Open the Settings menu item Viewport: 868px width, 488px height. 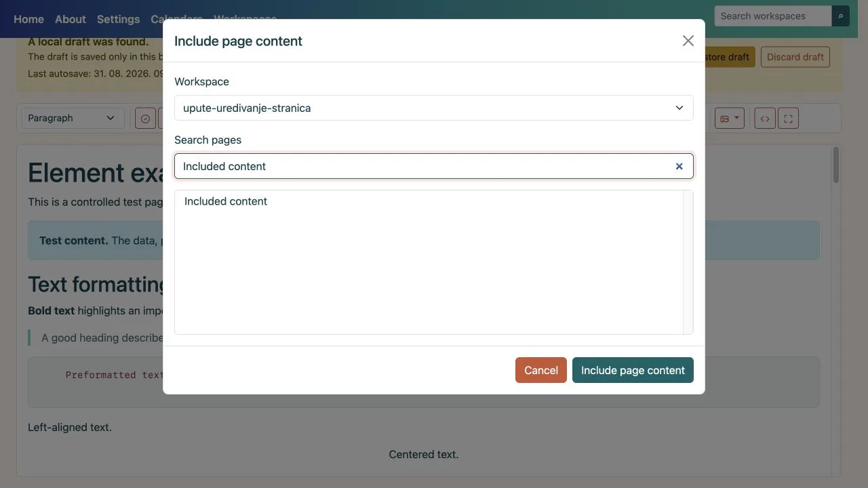tap(118, 19)
